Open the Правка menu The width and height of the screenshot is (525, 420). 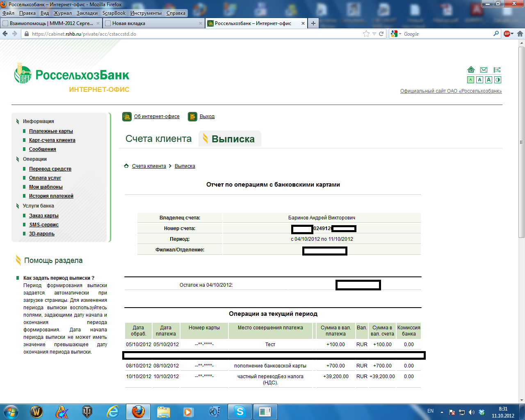click(x=27, y=13)
